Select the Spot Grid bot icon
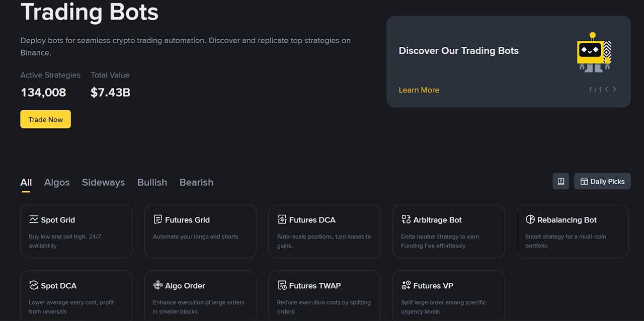This screenshot has width=644, height=321. click(x=33, y=219)
